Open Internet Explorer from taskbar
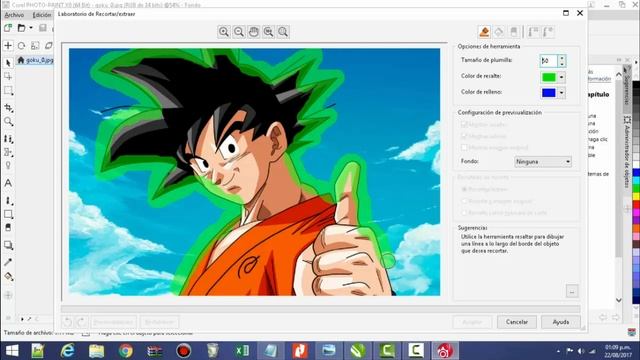The width and height of the screenshot is (640, 360). coord(67,351)
